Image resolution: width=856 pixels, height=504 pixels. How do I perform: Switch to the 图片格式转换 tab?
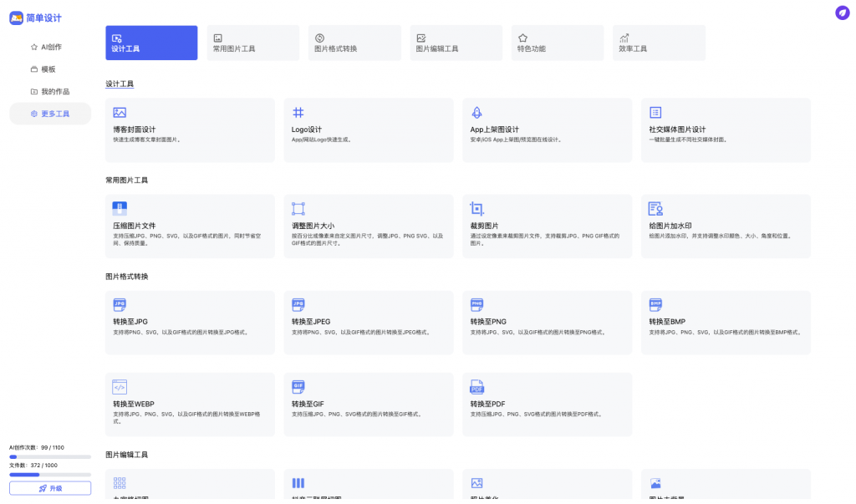(354, 43)
